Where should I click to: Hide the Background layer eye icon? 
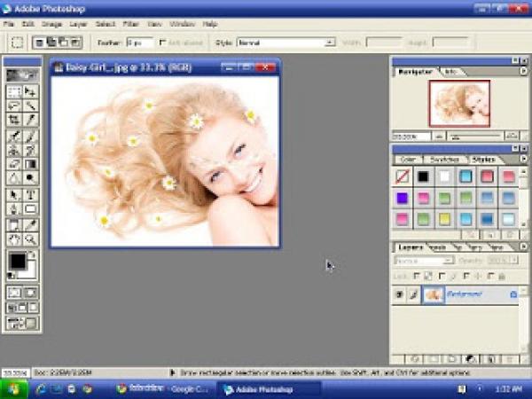[399, 293]
